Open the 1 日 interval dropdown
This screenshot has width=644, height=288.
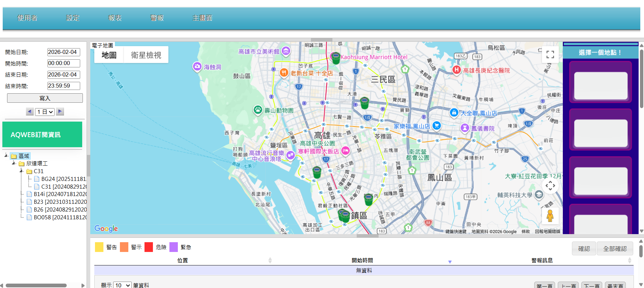[45, 112]
